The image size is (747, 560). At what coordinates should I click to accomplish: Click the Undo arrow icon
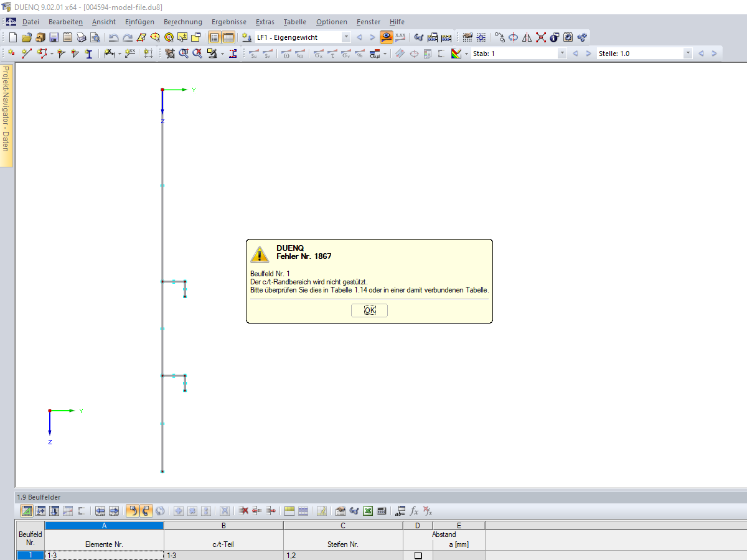click(114, 37)
